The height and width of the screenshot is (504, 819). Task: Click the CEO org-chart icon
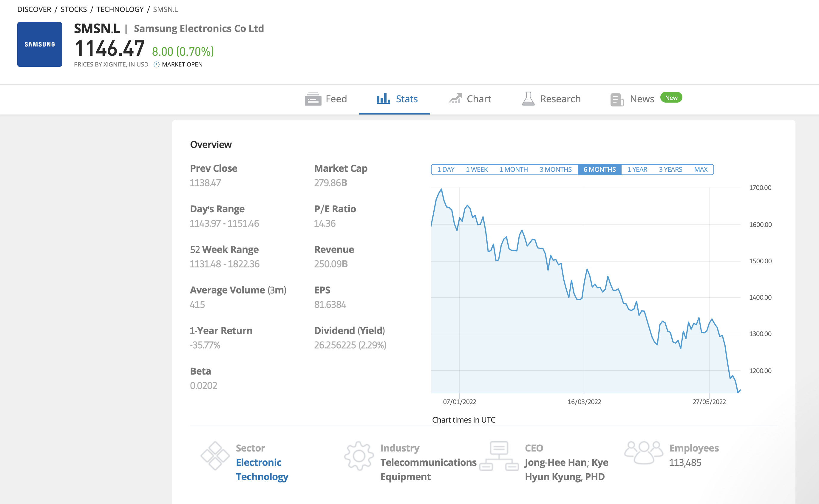click(x=499, y=456)
